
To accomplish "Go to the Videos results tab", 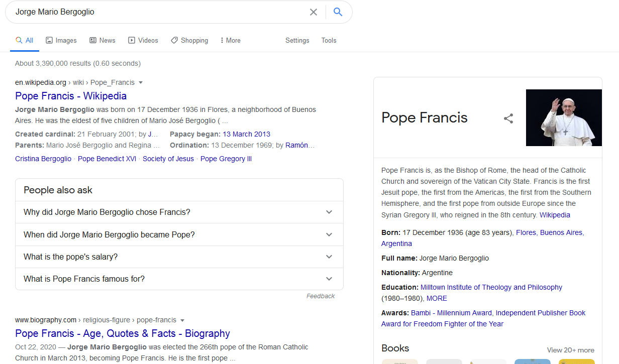I will pyautogui.click(x=143, y=40).
